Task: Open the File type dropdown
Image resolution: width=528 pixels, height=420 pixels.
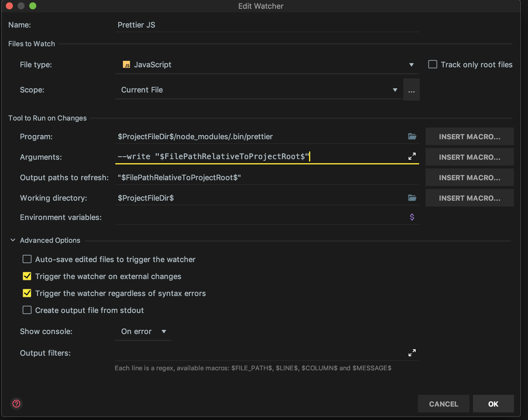Action: [x=412, y=65]
